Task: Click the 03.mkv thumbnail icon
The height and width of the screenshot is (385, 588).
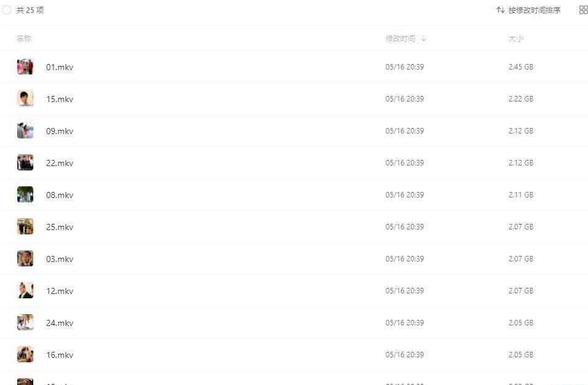Action: pos(25,258)
